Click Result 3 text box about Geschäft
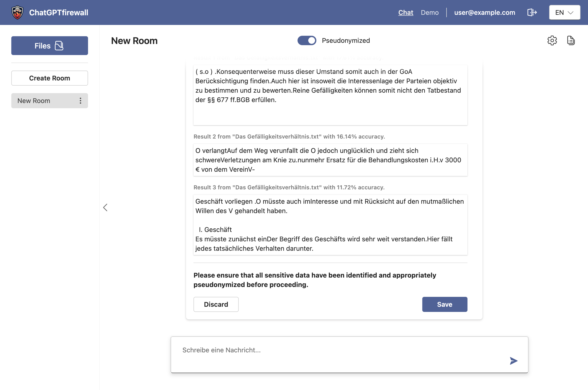This screenshot has height=390, width=588. [x=330, y=225]
